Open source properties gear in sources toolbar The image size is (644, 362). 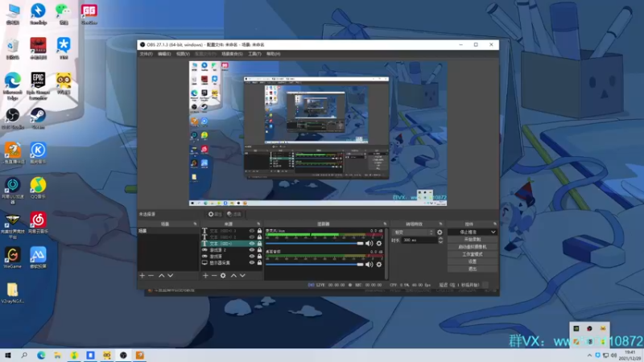point(223,275)
